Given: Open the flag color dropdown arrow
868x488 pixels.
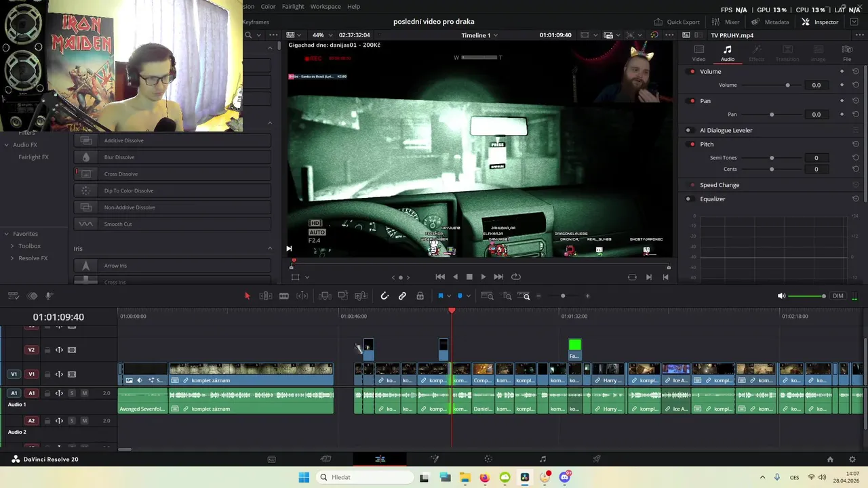Looking at the screenshot, I should pos(449,296).
